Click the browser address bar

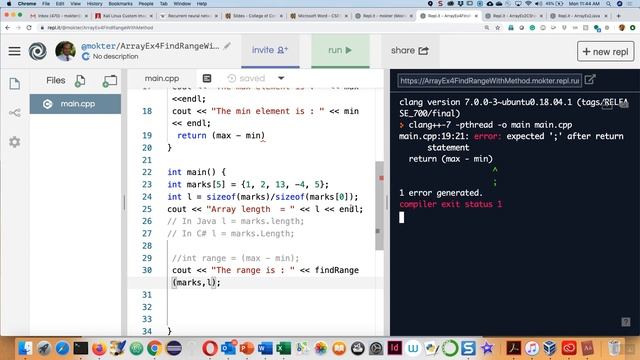[261, 28]
